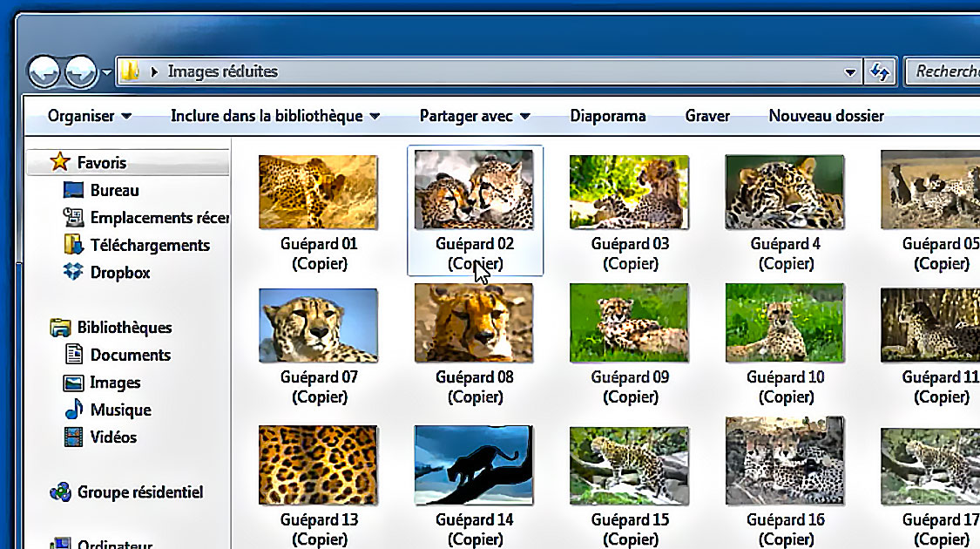Open Emplacements récents in sidebar

click(x=159, y=218)
